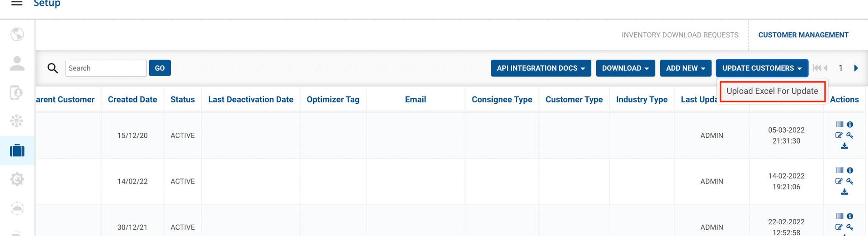Select the briefcase icon in the sidebar
Image resolution: width=868 pixels, height=236 pixels.
(x=17, y=150)
